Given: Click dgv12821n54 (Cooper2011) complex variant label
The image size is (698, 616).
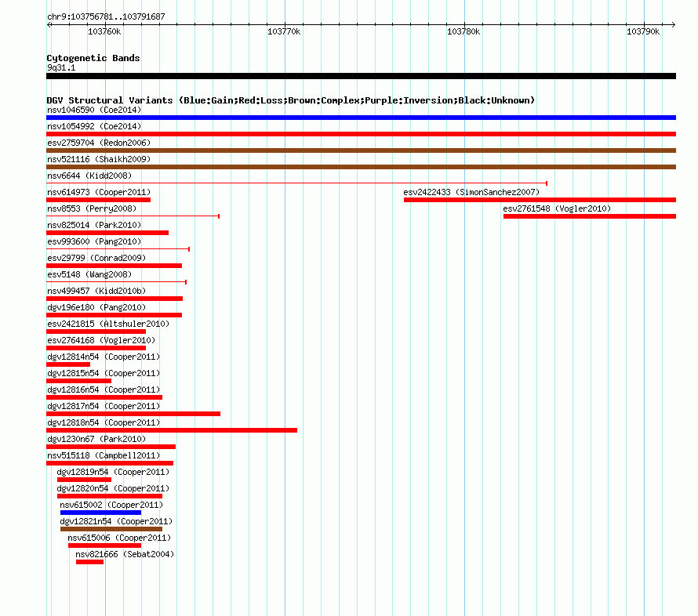Looking at the screenshot, I should (116, 521).
